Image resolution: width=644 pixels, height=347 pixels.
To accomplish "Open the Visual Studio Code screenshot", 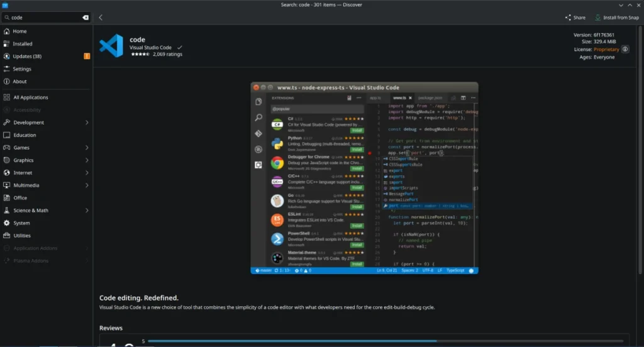I will pyautogui.click(x=364, y=178).
